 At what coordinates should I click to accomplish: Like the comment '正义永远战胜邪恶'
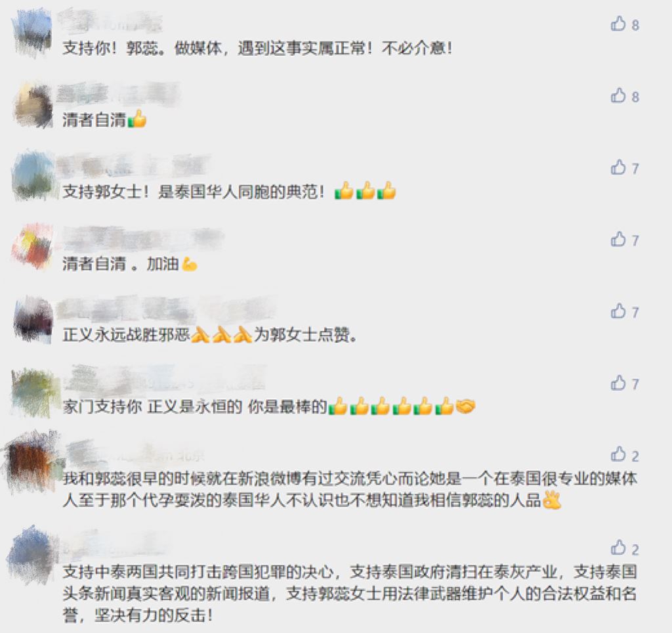tap(618, 311)
